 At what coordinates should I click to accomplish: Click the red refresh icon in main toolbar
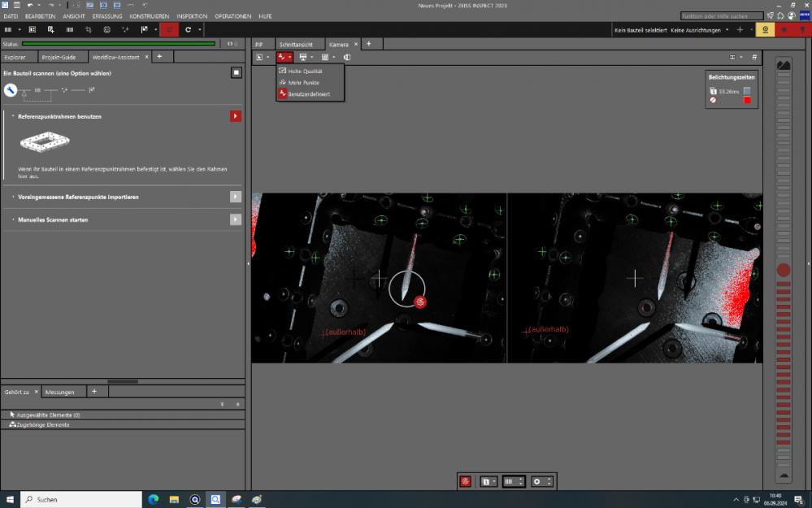[169, 30]
